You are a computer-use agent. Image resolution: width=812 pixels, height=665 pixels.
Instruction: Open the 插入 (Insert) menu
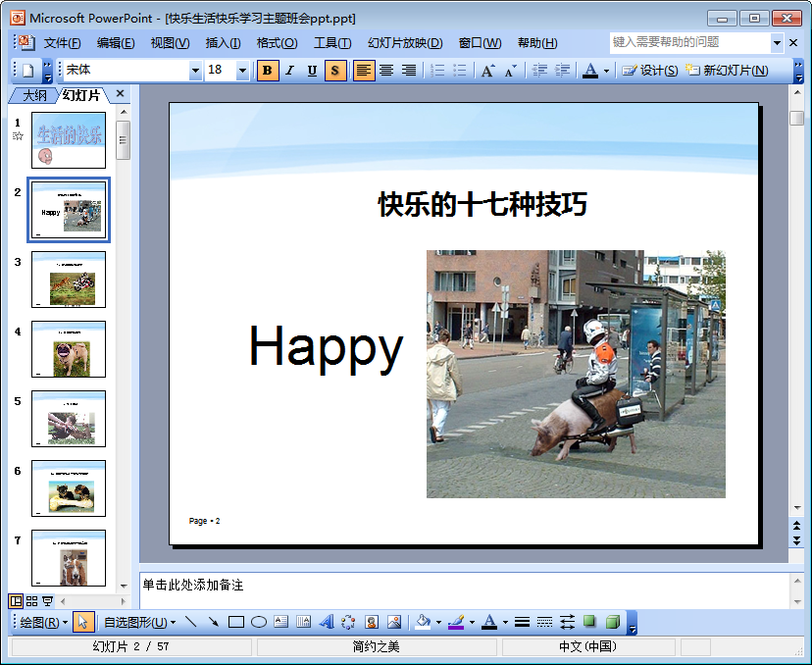[x=223, y=43]
